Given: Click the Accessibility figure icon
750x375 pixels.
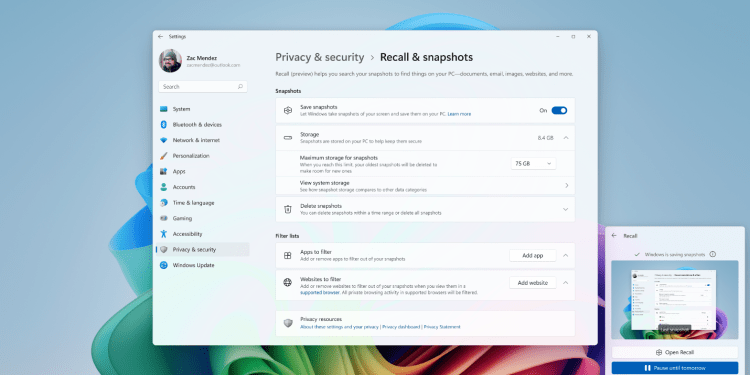Looking at the screenshot, I should click(164, 234).
